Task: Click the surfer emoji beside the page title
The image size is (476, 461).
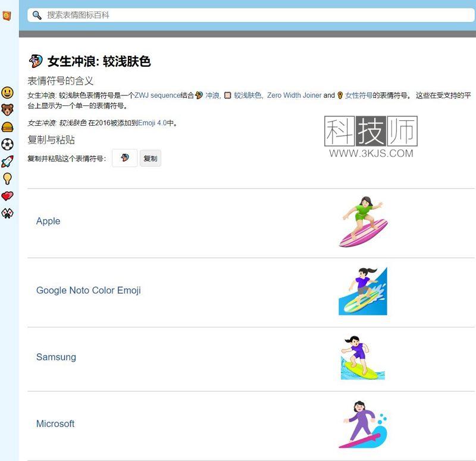Action: (x=36, y=61)
